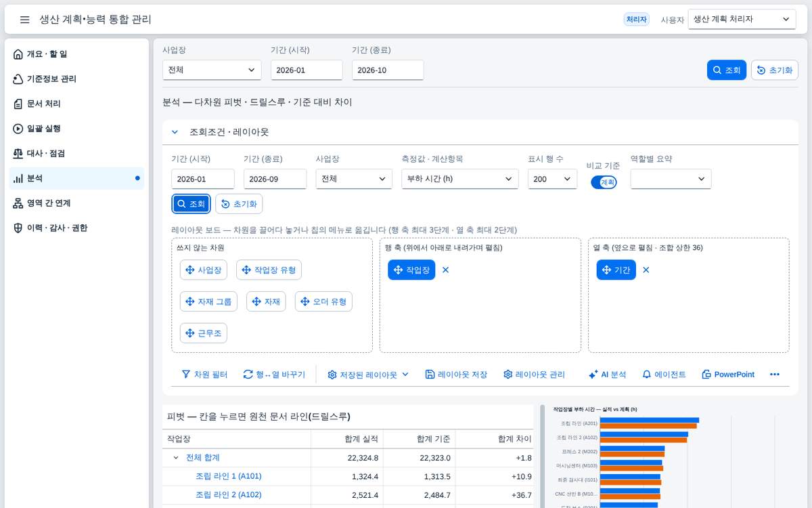Click the 처리자 role badge
The image size is (812, 508).
[x=636, y=20]
